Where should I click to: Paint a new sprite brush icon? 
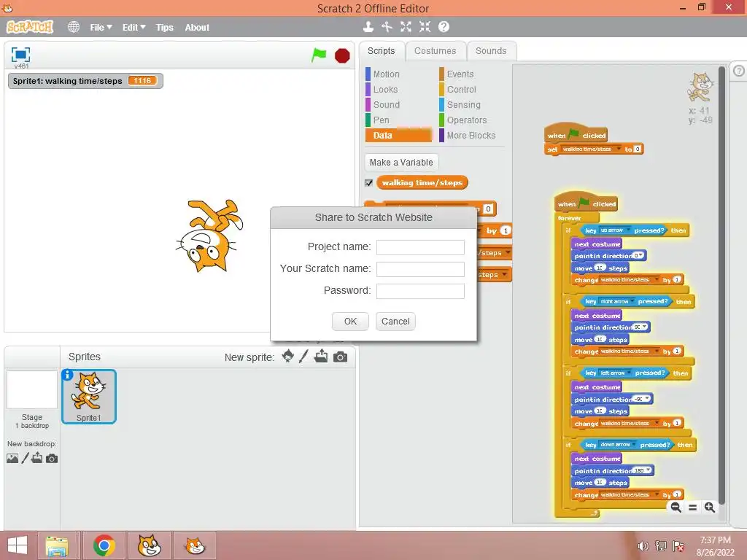[303, 356]
